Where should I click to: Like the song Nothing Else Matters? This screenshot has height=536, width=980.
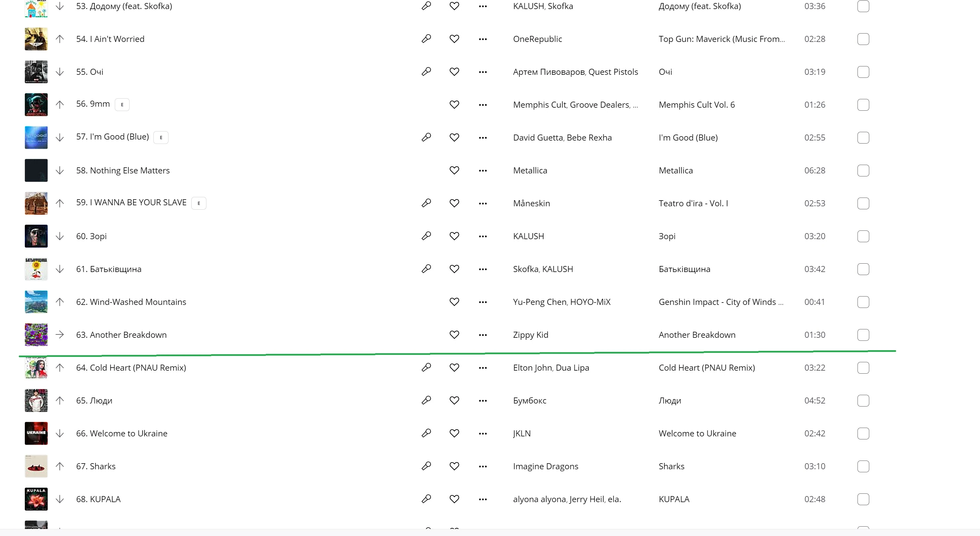click(454, 170)
